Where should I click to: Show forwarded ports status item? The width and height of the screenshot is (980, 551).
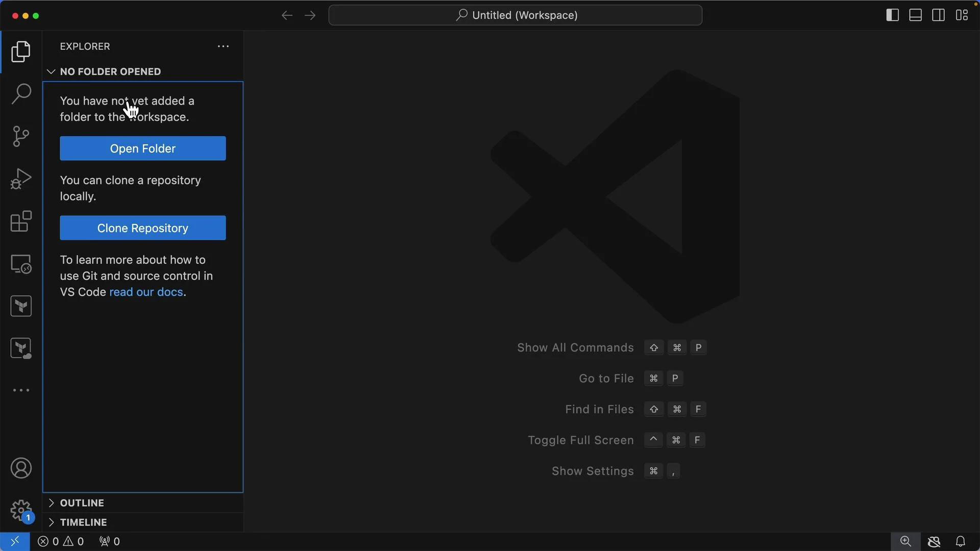pos(109,541)
